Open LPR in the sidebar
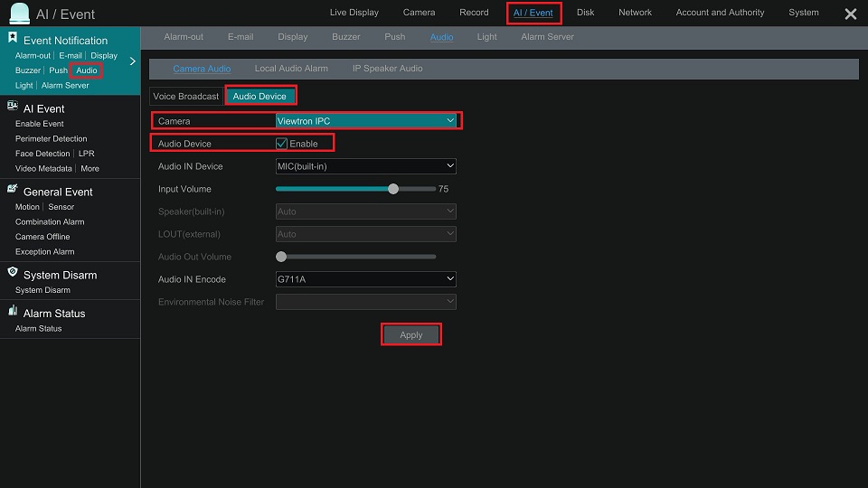 [87, 154]
